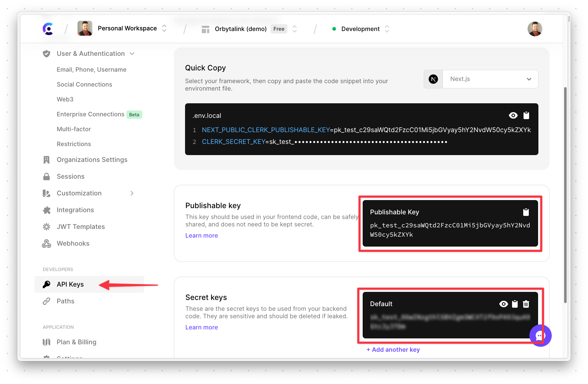The width and height of the screenshot is (588, 384).
Task: Open Social Connections settings
Action: coord(84,84)
